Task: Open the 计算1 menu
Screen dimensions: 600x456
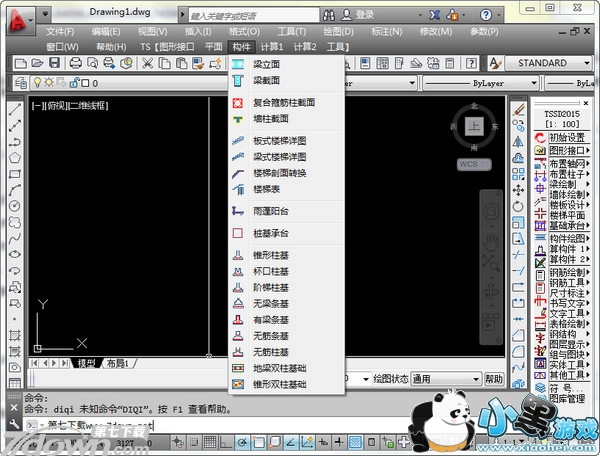Action: [x=273, y=47]
